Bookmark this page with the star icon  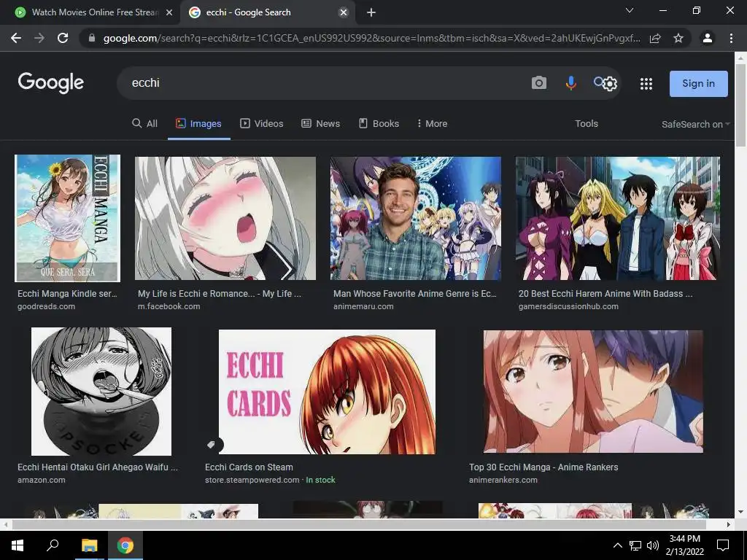point(678,38)
